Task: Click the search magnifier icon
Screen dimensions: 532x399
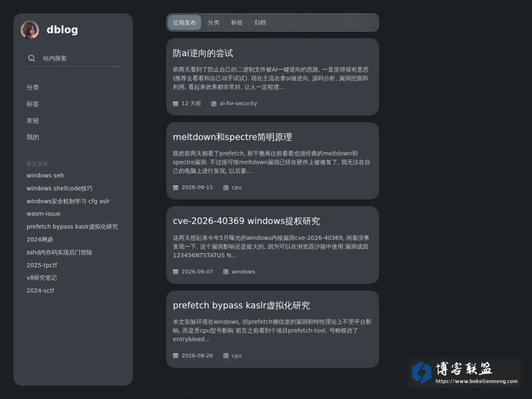Action: 31,58
